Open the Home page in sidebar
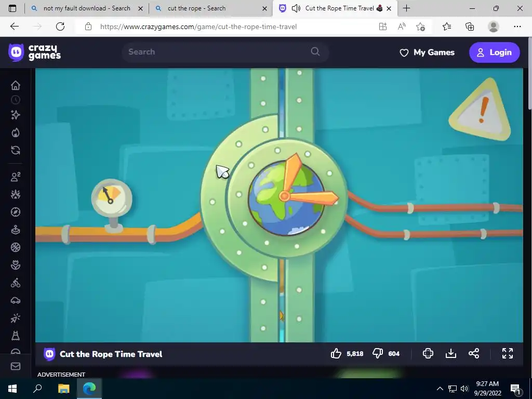This screenshot has width=532, height=399. point(15,85)
